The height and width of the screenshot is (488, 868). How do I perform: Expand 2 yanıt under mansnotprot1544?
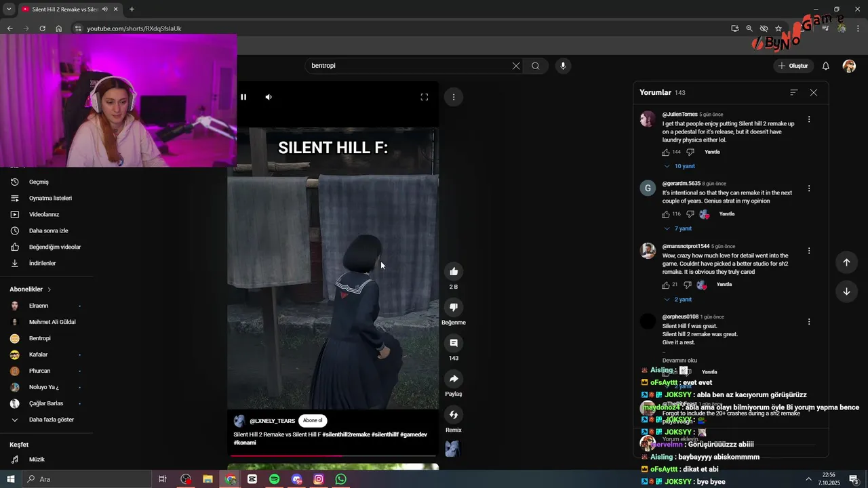[678, 300]
